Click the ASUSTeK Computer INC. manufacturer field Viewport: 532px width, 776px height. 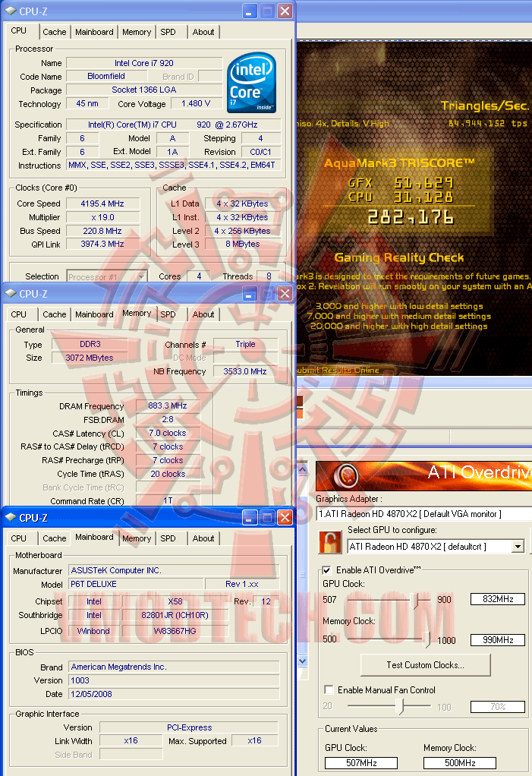pos(174,570)
